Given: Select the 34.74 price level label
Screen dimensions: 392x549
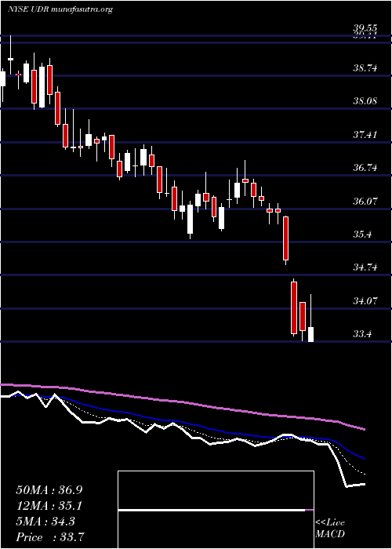Looking at the screenshot, I should coord(365,267).
